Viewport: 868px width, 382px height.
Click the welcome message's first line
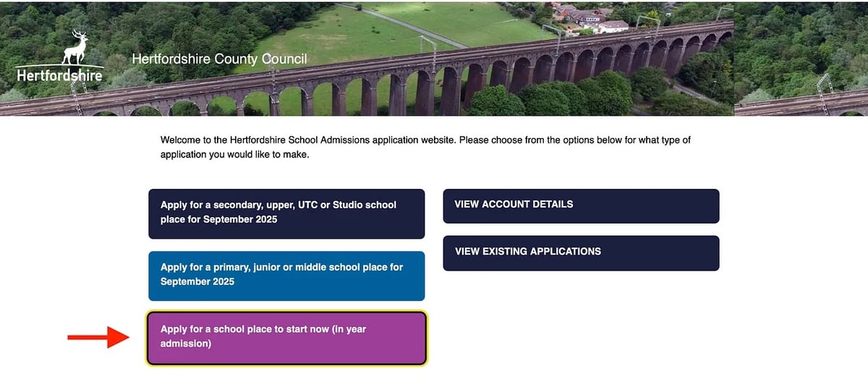click(425, 140)
